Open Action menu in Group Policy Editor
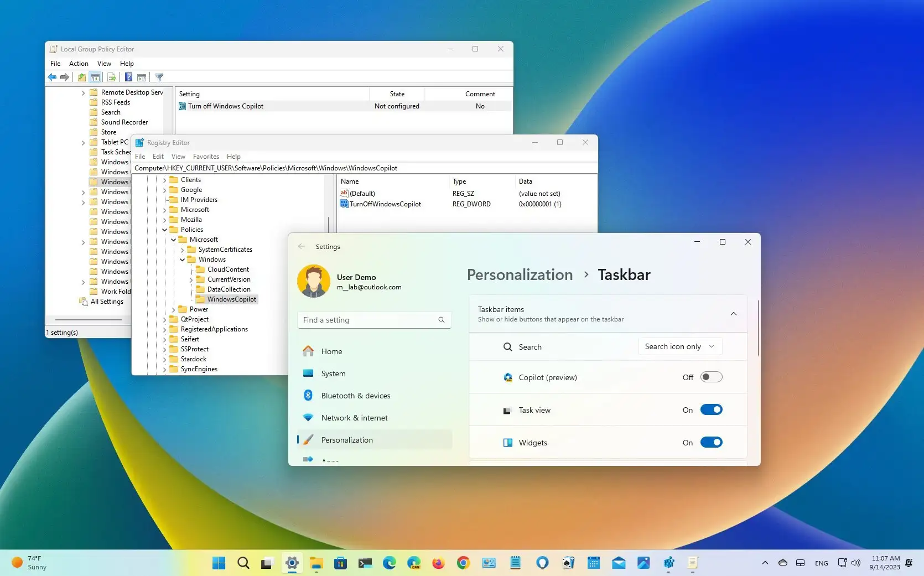Image resolution: width=924 pixels, height=576 pixels. [x=79, y=64]
